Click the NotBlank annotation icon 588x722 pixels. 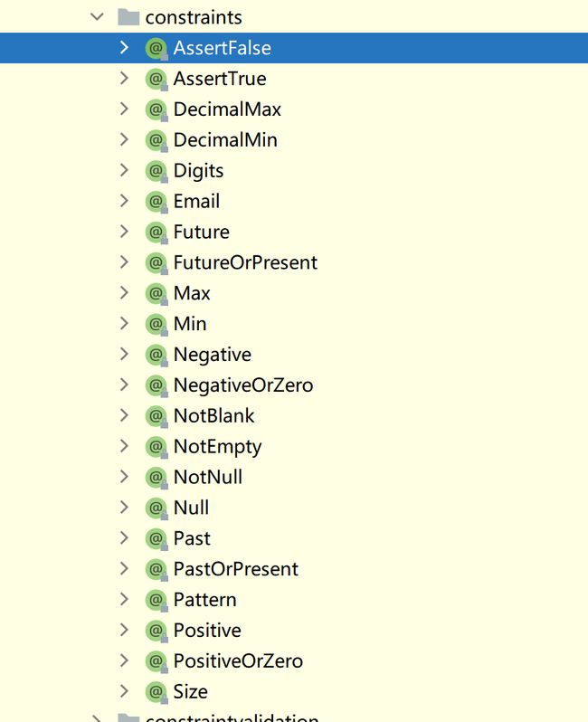point(156,416)
